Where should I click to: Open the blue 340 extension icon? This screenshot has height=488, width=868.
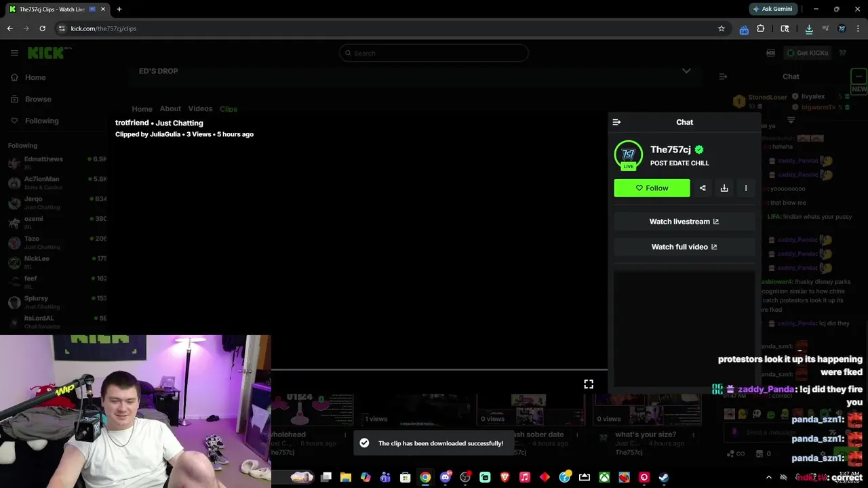tap(744, 29)
